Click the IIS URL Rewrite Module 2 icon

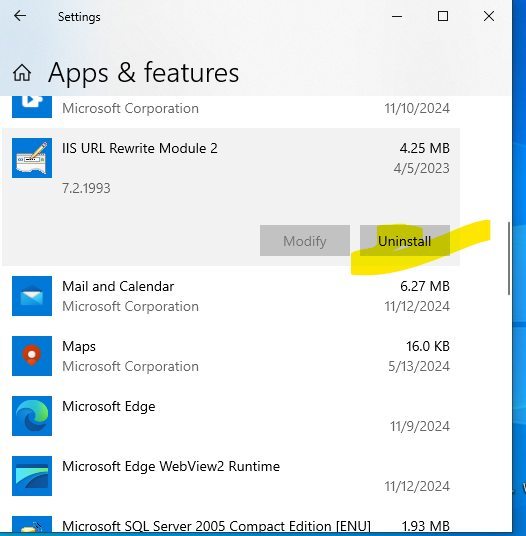[32, 158]
